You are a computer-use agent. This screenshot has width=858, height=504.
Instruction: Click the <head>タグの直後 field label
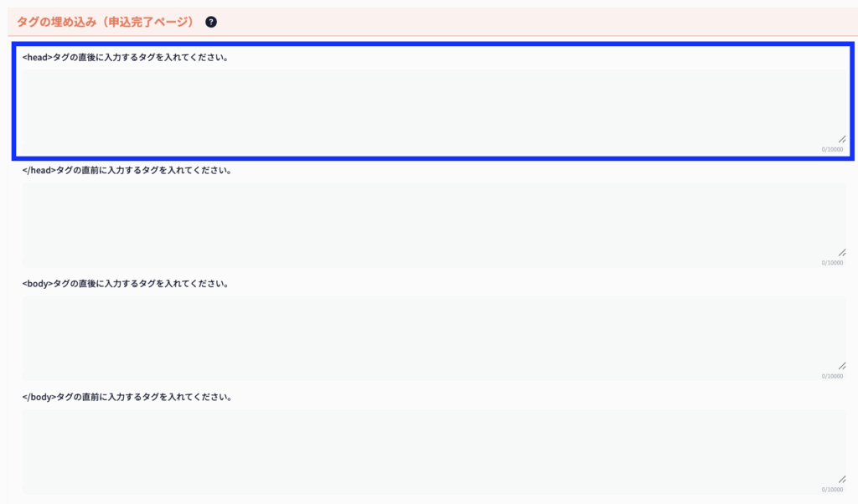tap(126, 58)
